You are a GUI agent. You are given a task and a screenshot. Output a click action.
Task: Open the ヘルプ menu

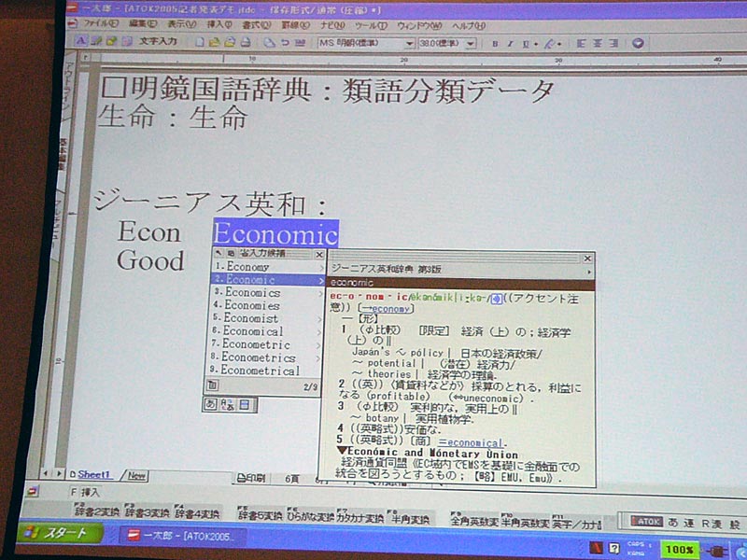pyautogui.click(x=469, y=26)
